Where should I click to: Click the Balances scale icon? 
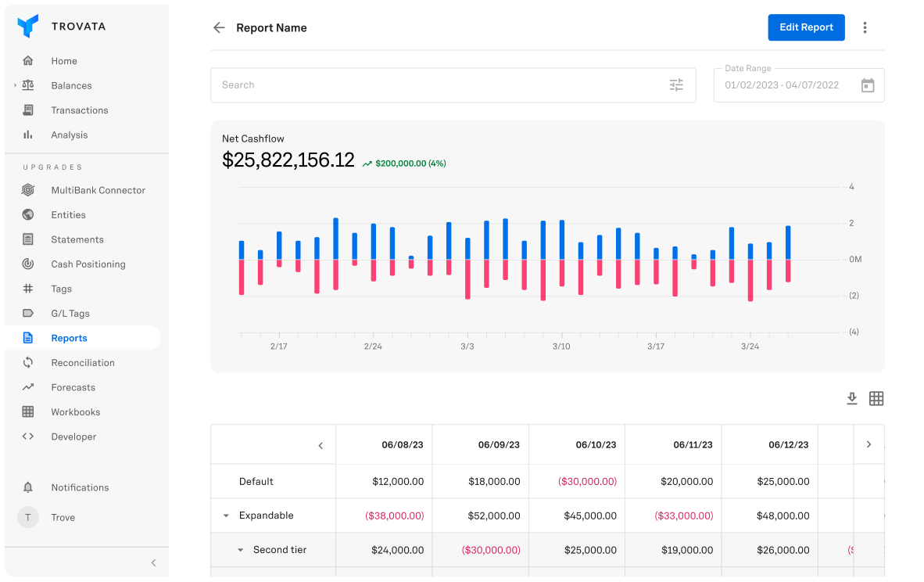27,85
